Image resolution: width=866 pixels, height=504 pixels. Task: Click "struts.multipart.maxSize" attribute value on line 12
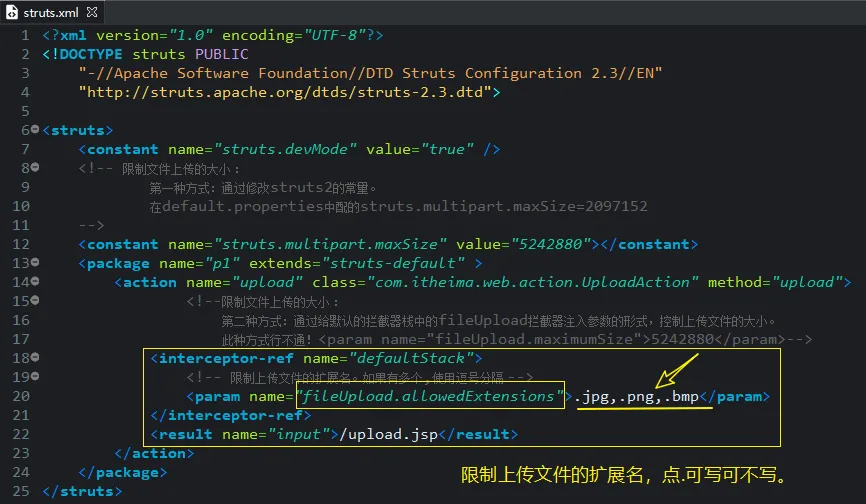330,244
